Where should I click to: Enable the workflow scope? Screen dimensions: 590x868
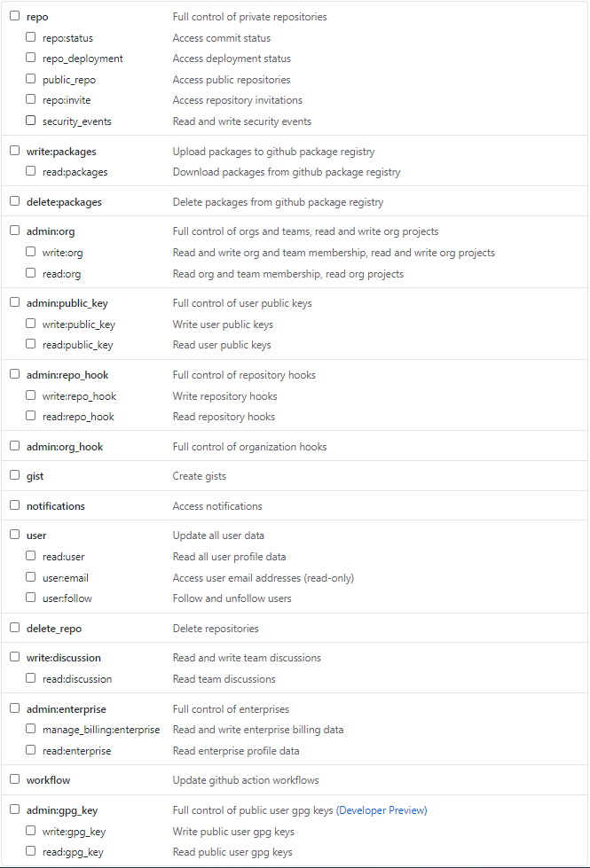14,778
